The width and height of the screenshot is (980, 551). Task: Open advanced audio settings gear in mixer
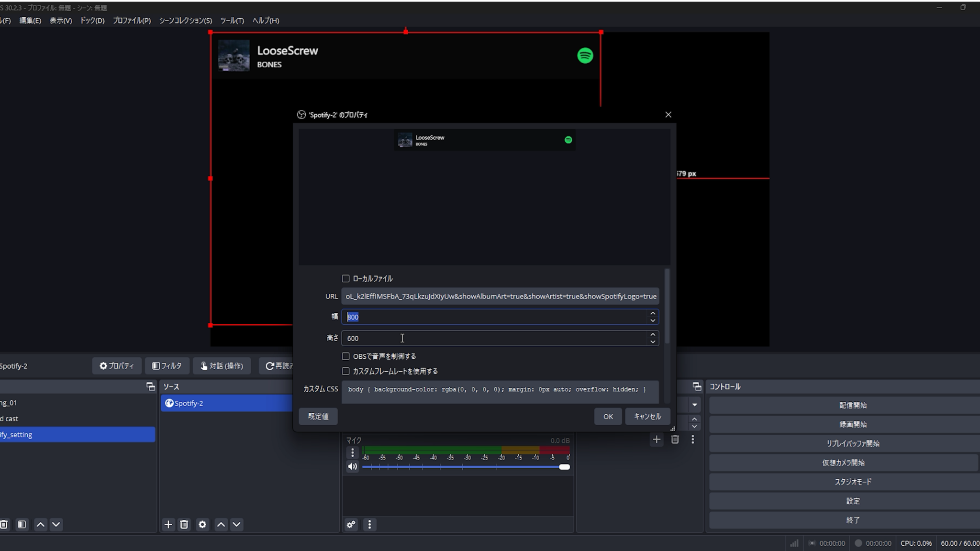351,524
